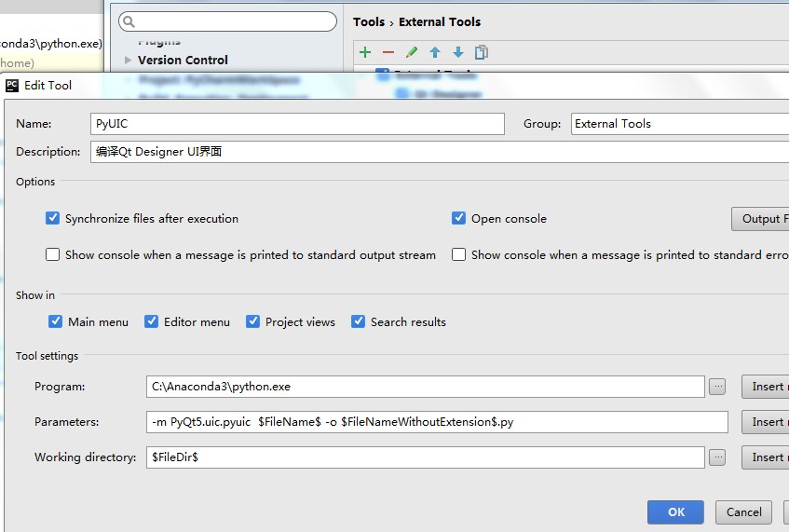Click the Tools breadcrumb in the settings header
The width and height of the screenshot is (789, 532).
coord(368,21)
